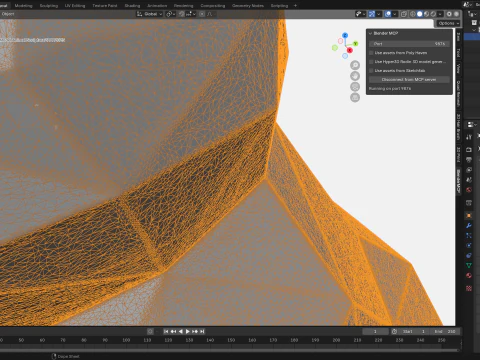Toggle snapping magnet in viewport header
This screenshot has height=360, width=480.
pyautogui.click(x=182, y=14)
